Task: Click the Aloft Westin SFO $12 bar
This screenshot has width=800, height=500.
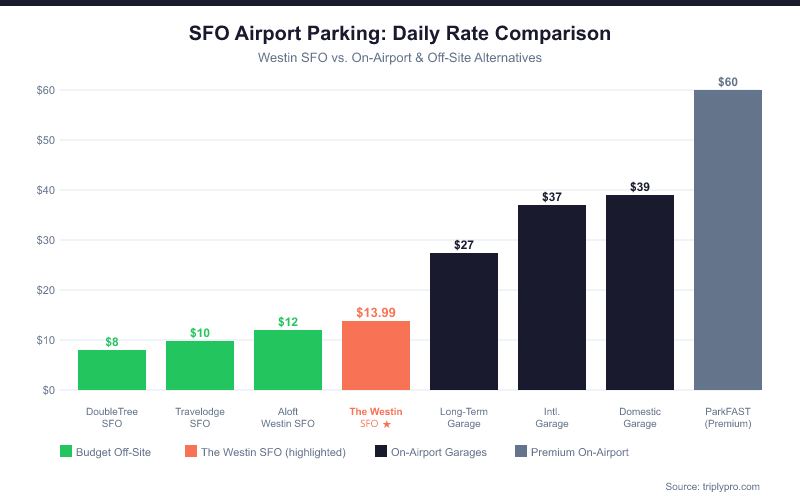Action: click(x=288, y=360)
